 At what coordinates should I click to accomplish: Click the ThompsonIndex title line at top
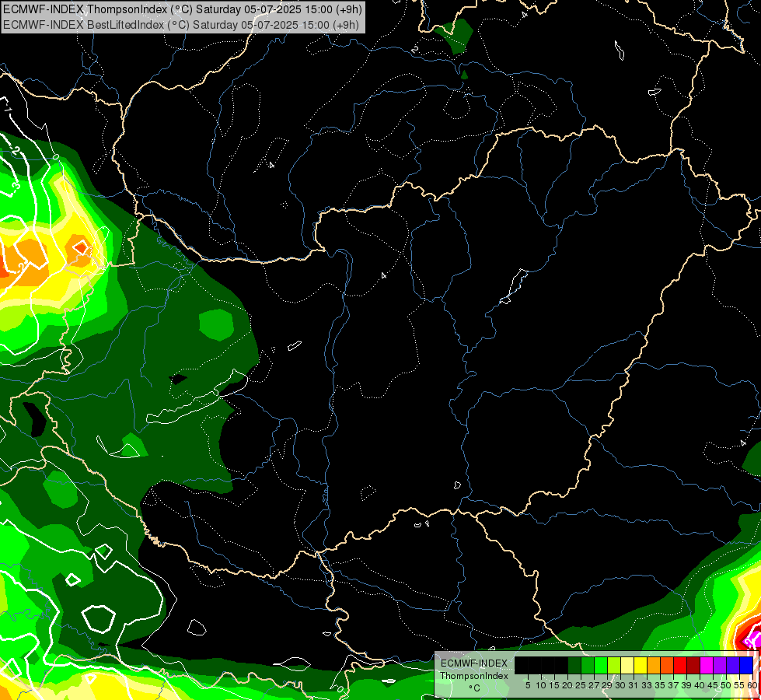(x=183, y=9)
